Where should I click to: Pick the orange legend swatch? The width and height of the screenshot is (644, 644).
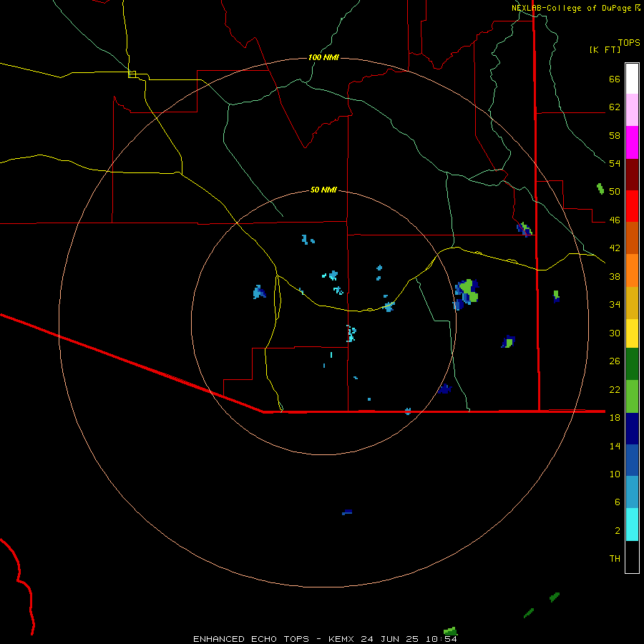[x=632, y=270]
